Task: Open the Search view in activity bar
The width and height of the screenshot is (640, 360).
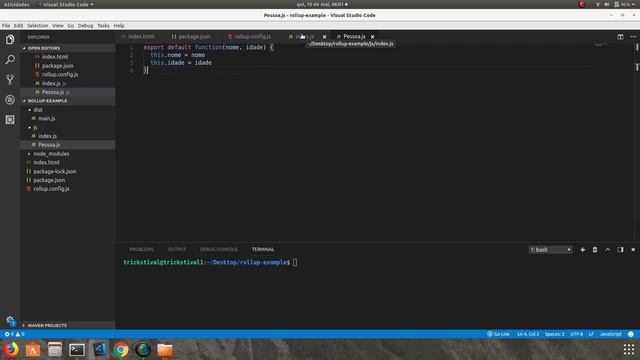Action: click(x=10, y=60)
